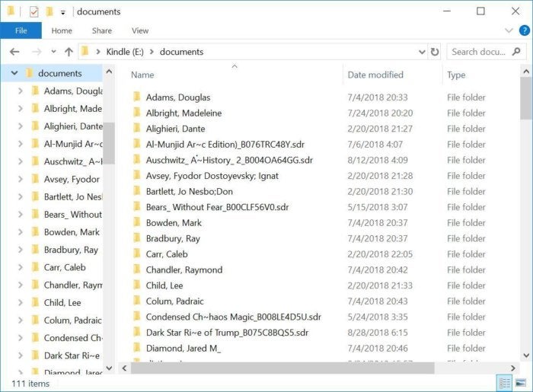
Task: Click Dark Star Ri~e of Trump_B075C8BQS5.sdr name
Action: 227,333
